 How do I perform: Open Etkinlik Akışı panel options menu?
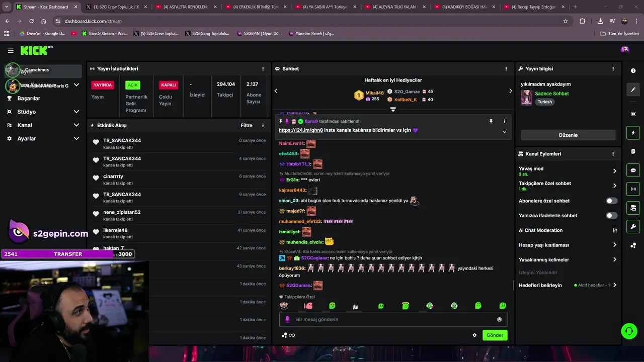tap(263, 125)
